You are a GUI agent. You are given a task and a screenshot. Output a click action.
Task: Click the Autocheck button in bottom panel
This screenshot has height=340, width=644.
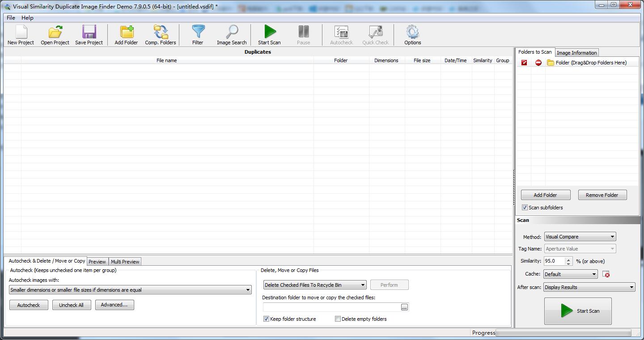(x=29, y=305)
